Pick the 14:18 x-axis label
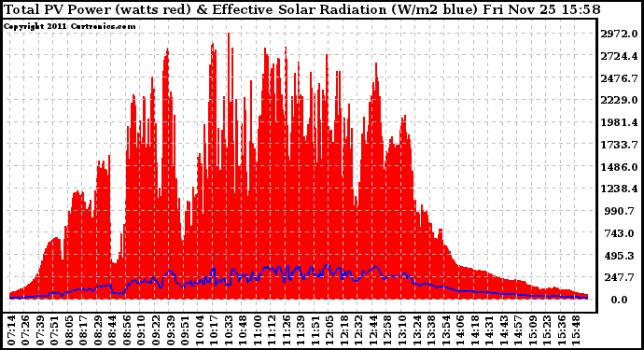The height and width of the screenshot is (350, 644). click(475, 329)
